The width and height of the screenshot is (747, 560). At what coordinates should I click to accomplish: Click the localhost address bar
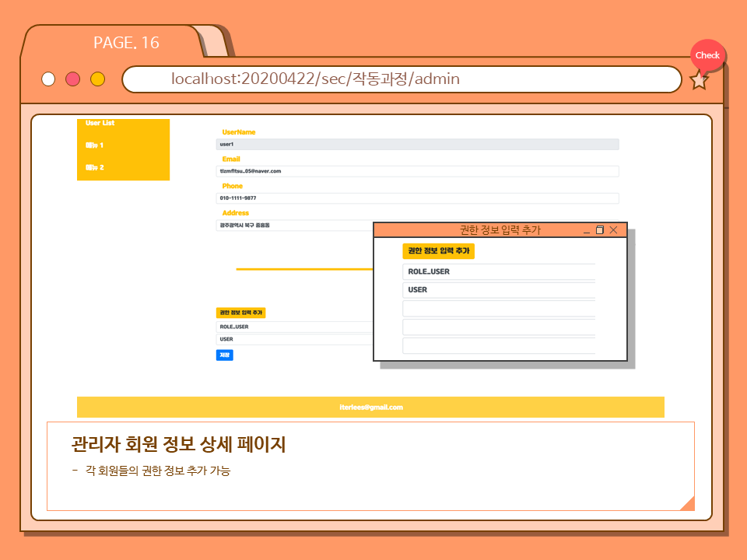(x=401, y=79)
